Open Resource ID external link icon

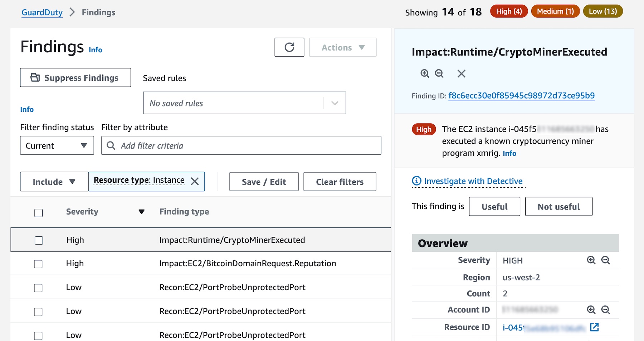tap(594, 327)
